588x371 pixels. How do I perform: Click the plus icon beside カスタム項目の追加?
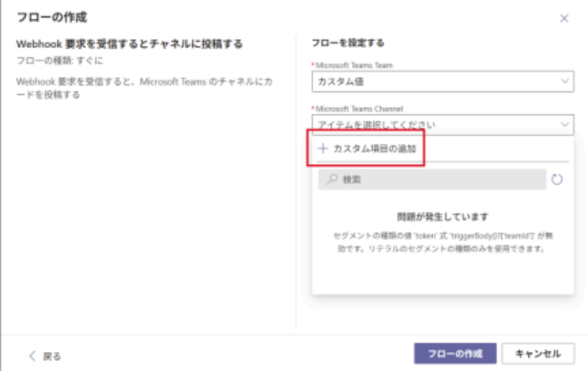click(323, 149)
